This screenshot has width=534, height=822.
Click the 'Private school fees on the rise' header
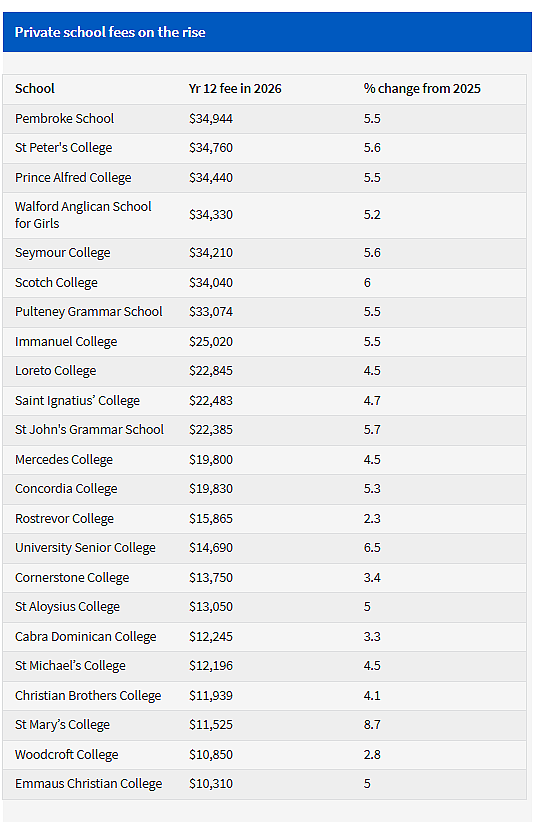[110, 33]
